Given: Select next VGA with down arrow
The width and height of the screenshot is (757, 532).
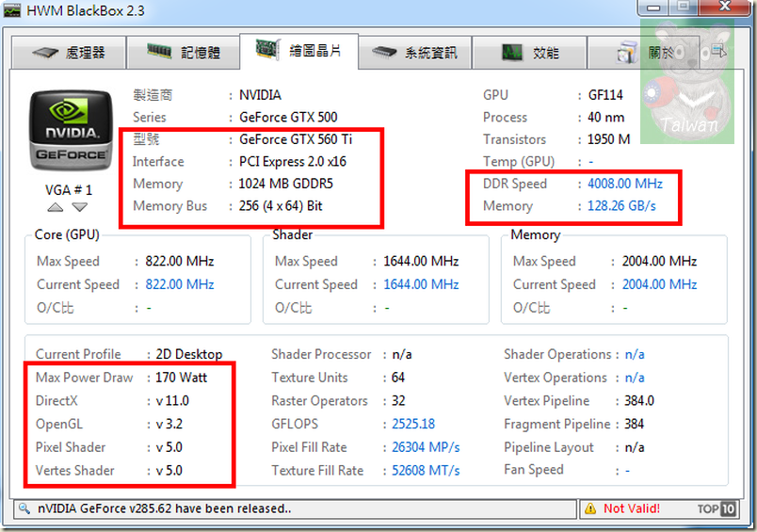Looking at the screenshot, I should click(x=80, y=207).
